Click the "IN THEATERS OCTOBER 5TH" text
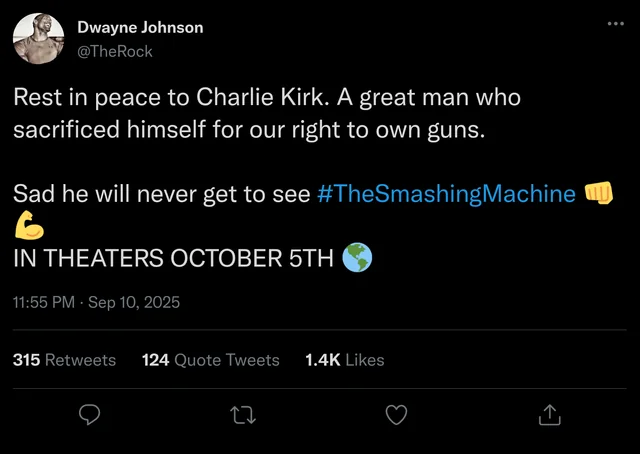 pyautogui.click(x=172, y=258)
